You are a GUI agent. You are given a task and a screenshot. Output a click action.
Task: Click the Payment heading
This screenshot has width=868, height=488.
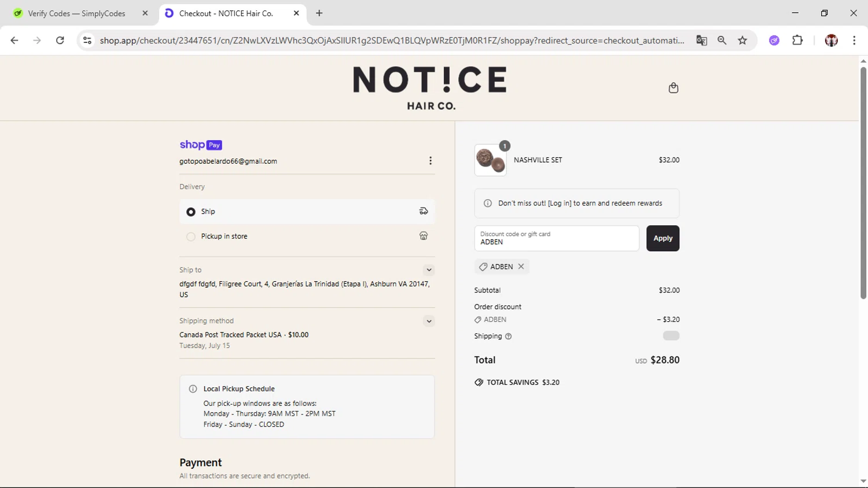[x=200, y=463]
